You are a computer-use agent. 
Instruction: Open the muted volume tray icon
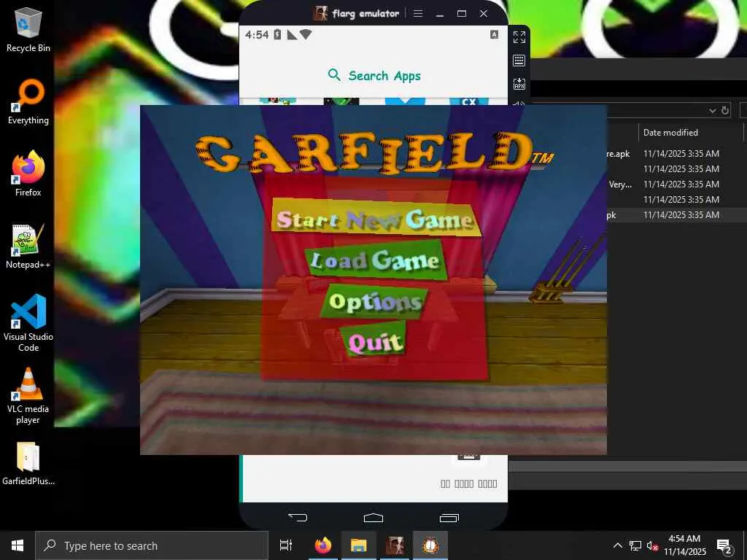pyautogui.click(x=652, y=545)
